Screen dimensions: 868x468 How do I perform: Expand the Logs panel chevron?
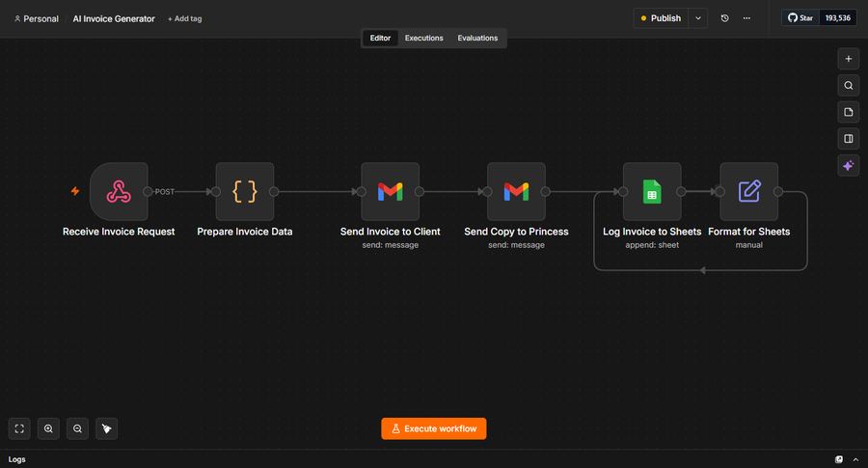click(855, 459)
